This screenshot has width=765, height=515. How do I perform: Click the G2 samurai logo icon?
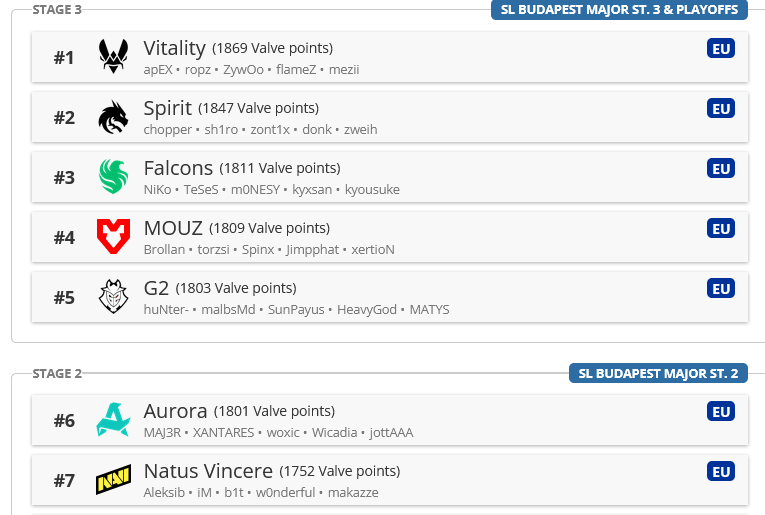(113, 297)
